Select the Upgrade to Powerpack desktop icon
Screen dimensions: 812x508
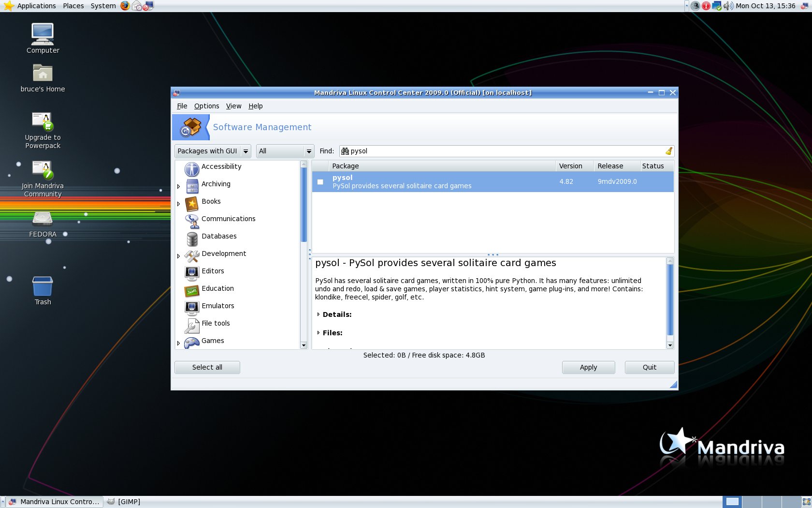pos(43,121)
